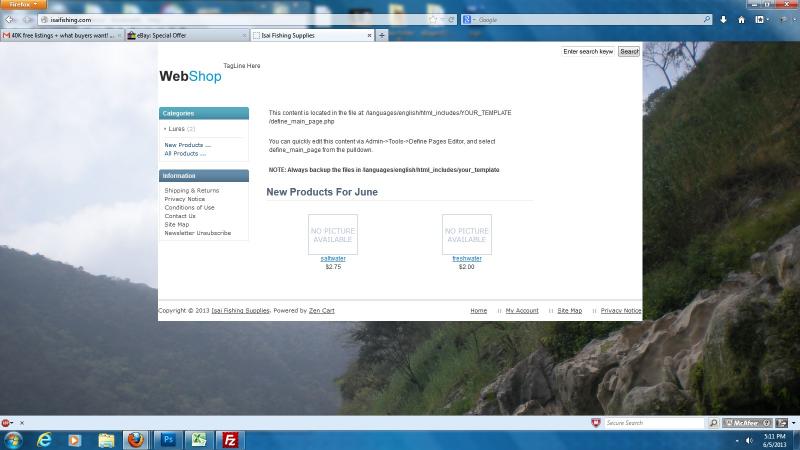Viewport: 800px width, 450px height.
Task: Go forward with the browser forward arrow
Action: (28, 20)
